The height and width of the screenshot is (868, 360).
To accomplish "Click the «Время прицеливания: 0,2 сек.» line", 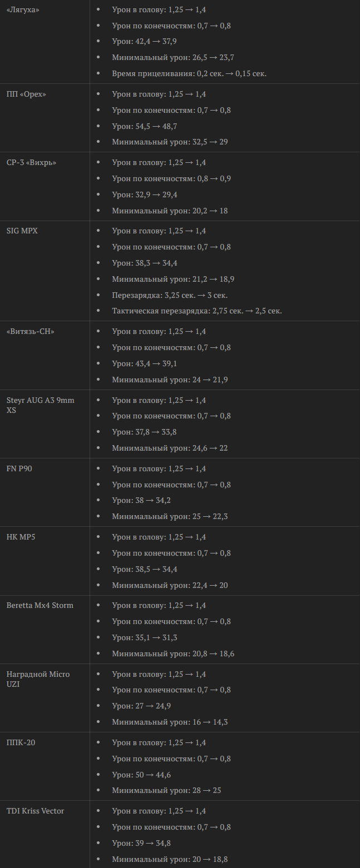I will tap(189, 73).
